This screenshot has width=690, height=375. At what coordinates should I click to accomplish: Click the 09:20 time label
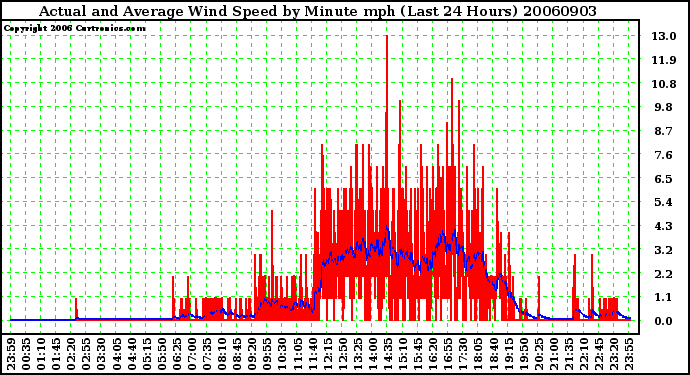click(252, 354)
